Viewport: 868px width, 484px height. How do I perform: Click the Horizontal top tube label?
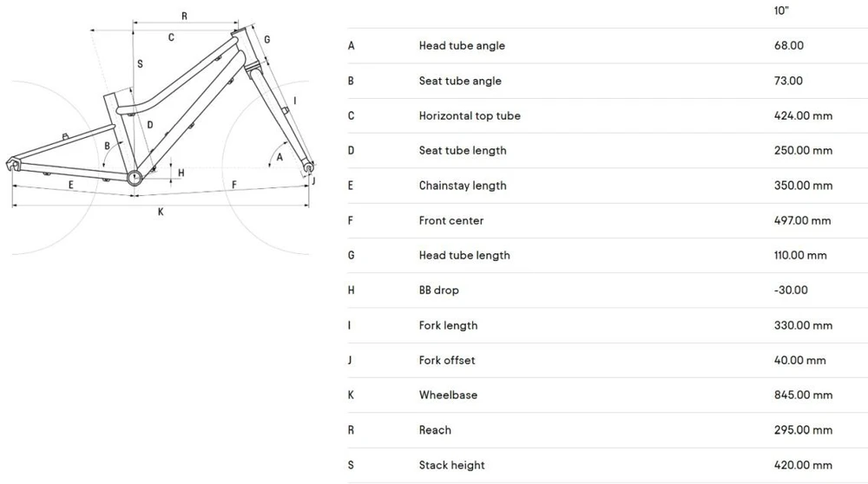point(470,115)
